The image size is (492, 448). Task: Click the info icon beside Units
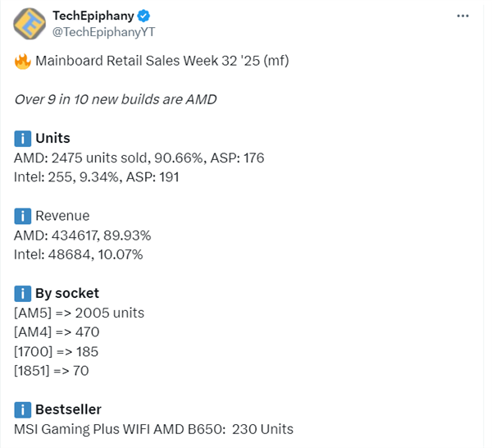coord(22,139)
